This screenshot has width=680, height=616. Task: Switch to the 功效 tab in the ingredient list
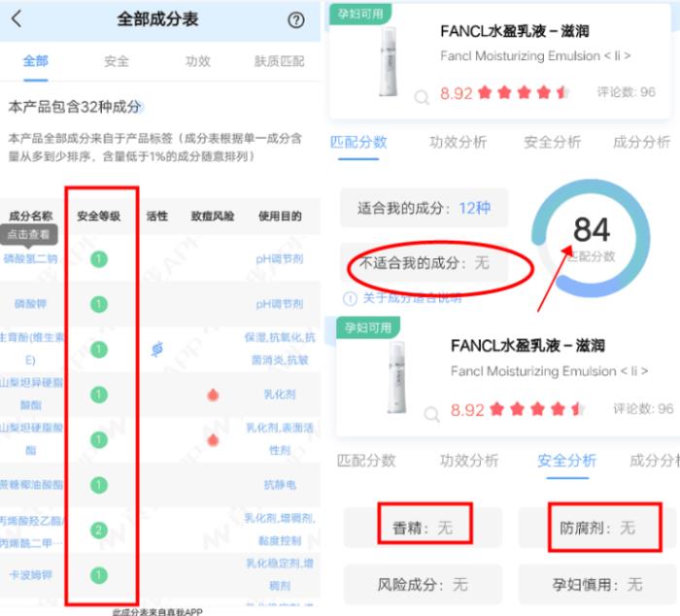tap(198, 61)
